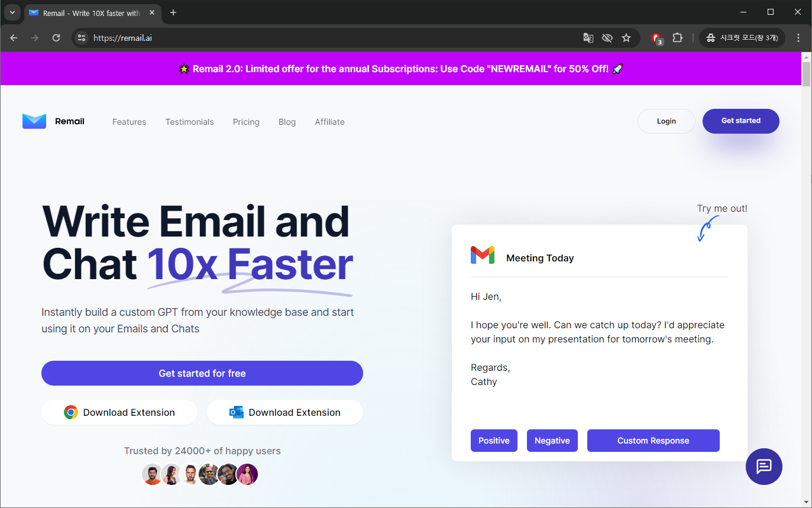Go to Testimonials section

click(190, 122)
